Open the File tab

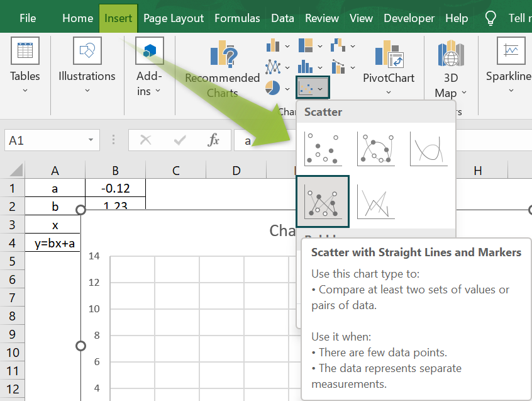click(28, 18)
